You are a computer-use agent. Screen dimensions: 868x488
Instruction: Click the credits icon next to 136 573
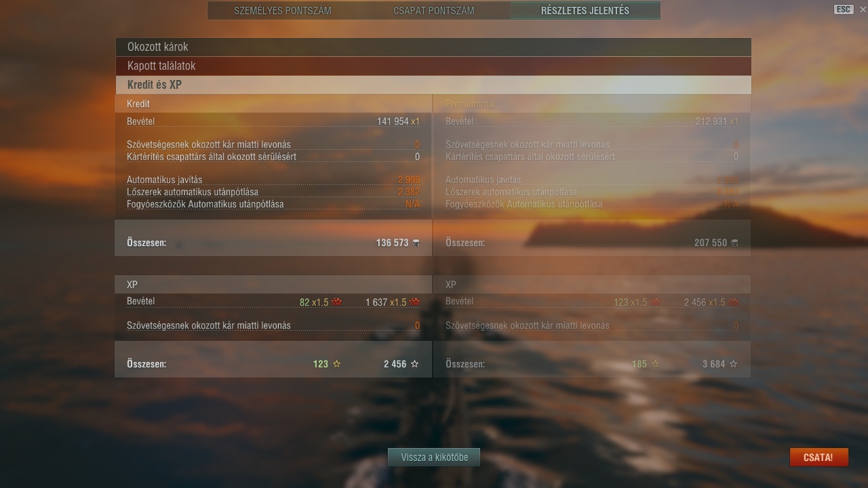point(416,243)
